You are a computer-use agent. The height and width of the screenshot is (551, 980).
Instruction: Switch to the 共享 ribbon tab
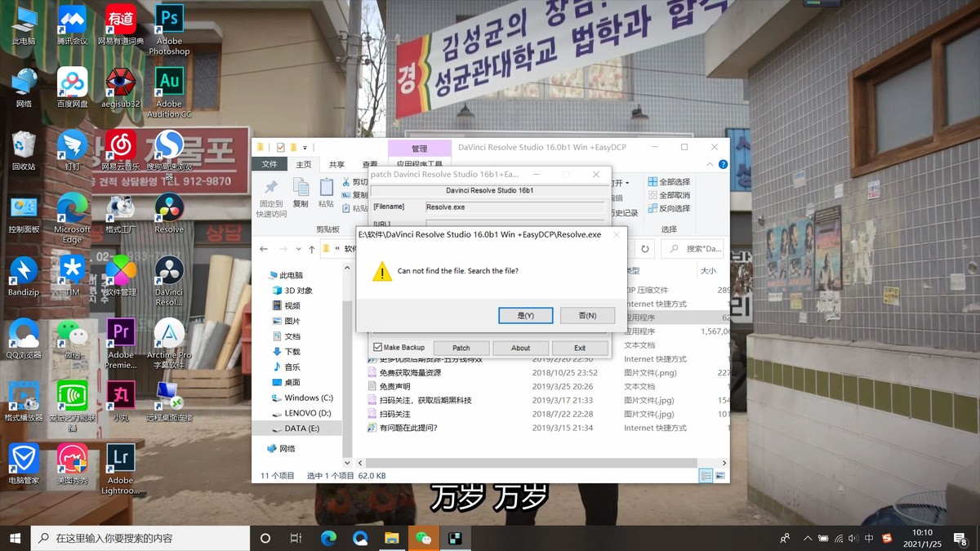[337, 164]
